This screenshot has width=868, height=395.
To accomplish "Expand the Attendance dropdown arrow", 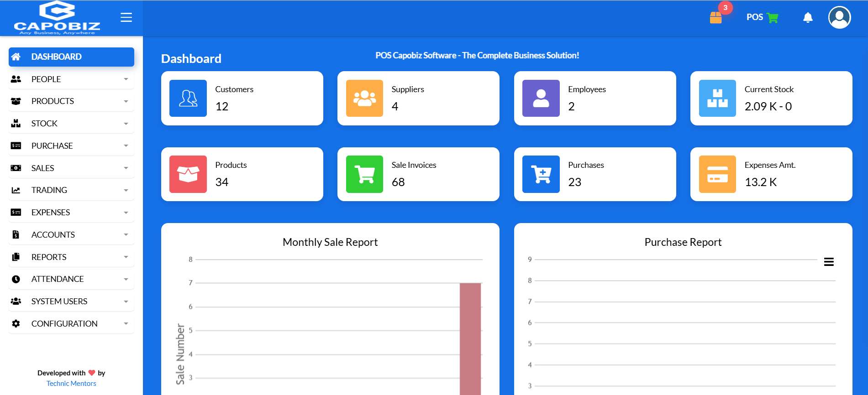I will tap(126, 280).
